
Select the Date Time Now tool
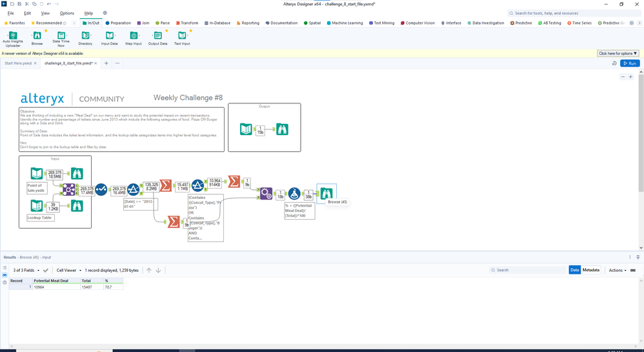[x=61, y=38]
